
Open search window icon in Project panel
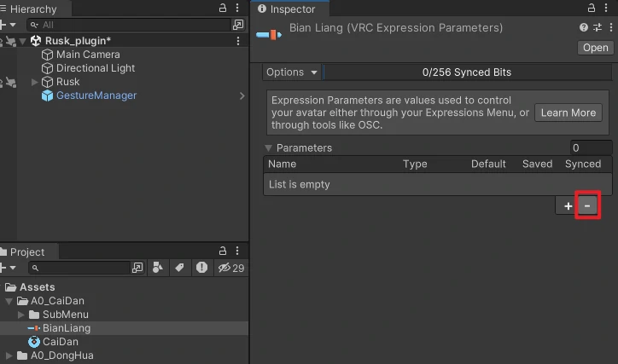click(137, 268)
